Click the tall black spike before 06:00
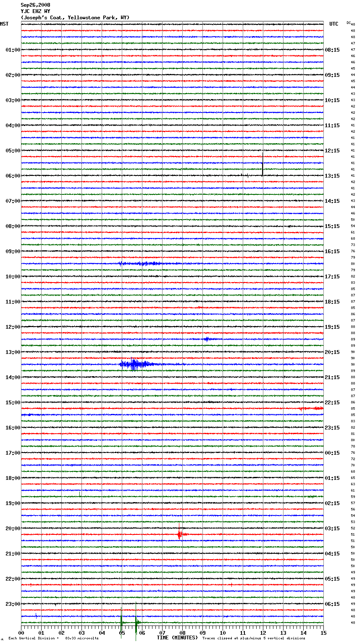Image resolution: width=357 pixels, height=644 pixels. (262, 165)
